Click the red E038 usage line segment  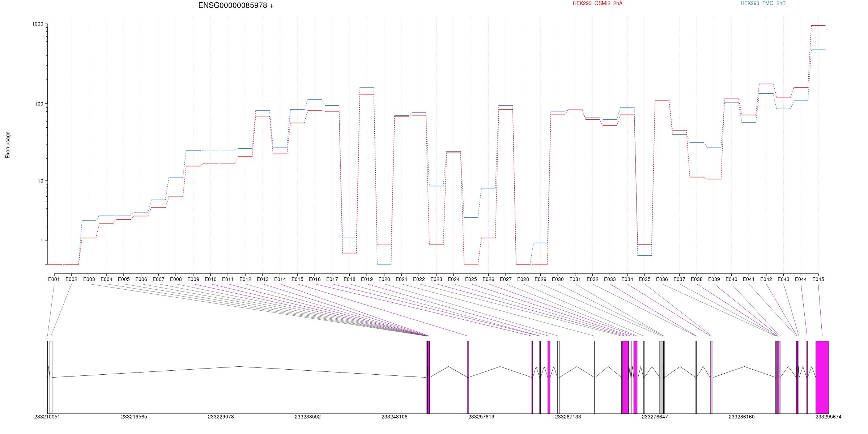[x=697, y=177]
